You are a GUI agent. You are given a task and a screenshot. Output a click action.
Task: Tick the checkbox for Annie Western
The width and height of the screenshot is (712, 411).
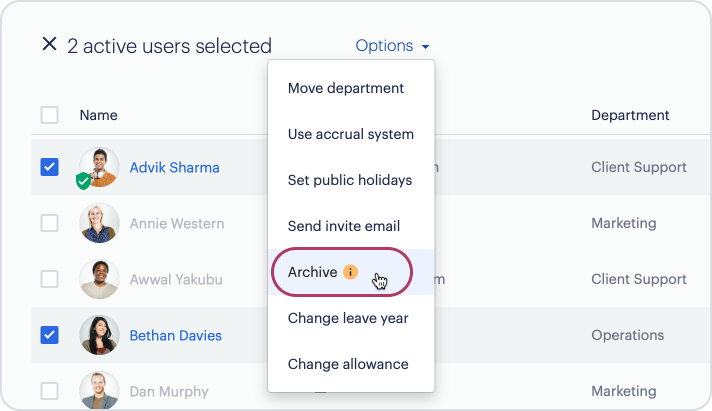click(49, 223)
